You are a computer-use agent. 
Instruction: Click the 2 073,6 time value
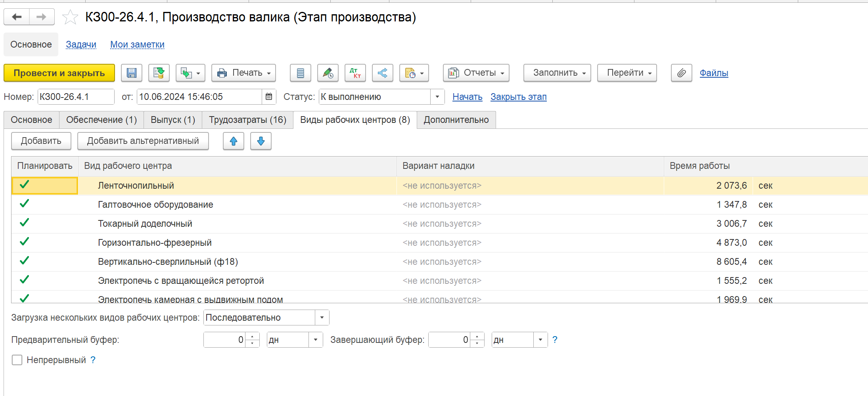pos(732,186)
